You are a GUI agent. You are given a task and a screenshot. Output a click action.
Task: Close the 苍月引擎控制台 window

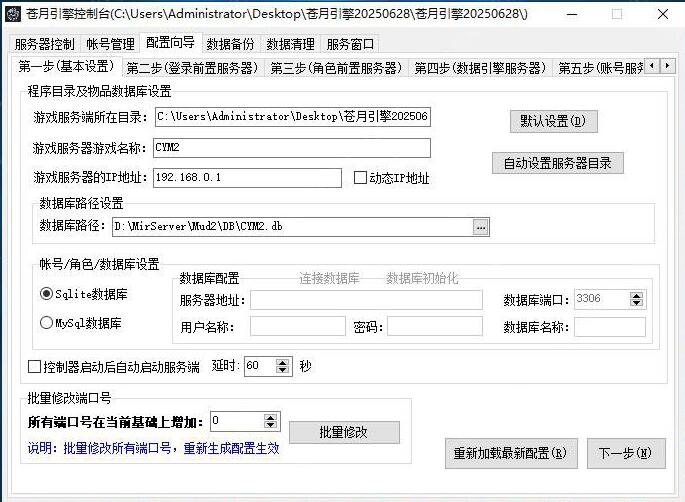[663, 14]
